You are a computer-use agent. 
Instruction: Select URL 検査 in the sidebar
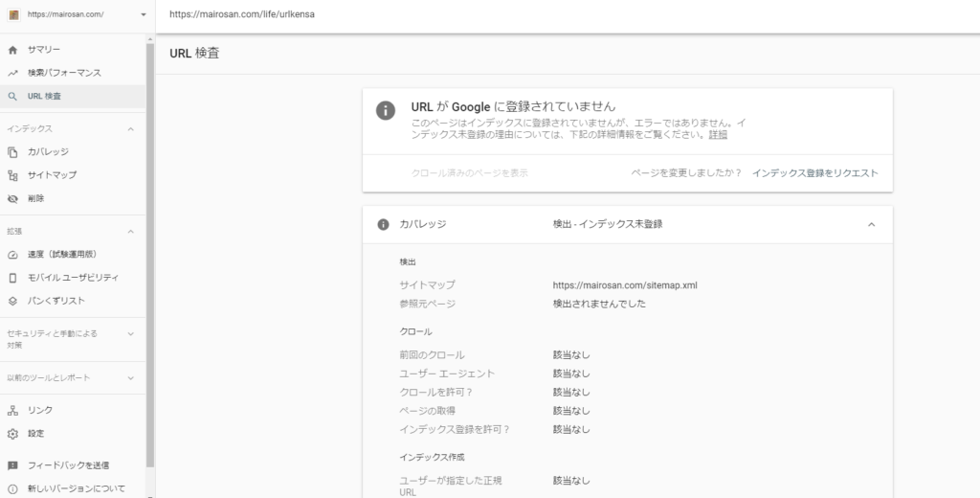point(45,96)
